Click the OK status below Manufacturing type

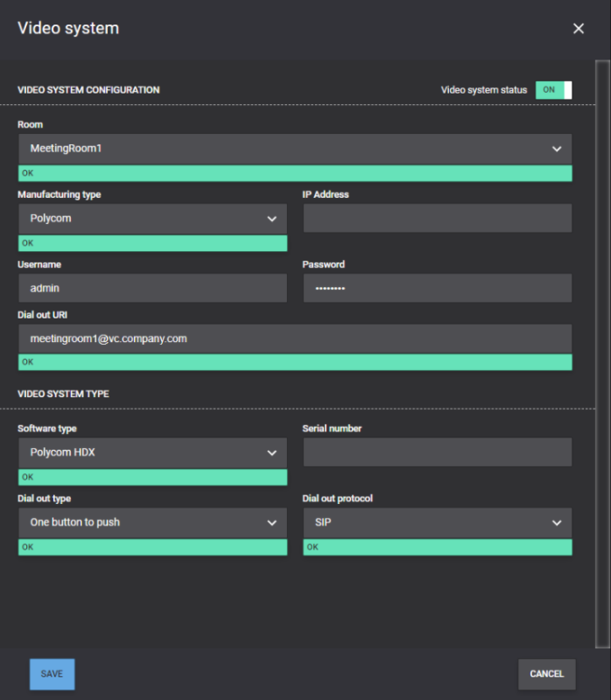point(152,243)
